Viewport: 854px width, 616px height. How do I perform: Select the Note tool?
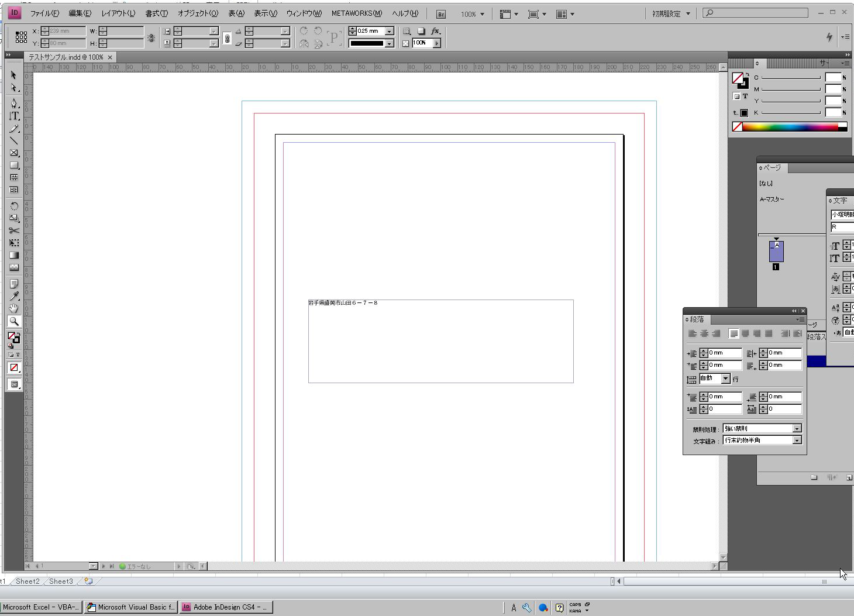(14, 284)
